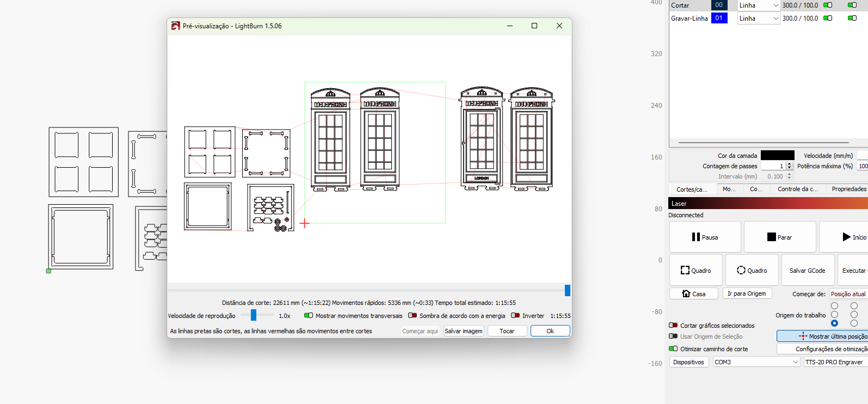This screenshot has width=868, height=404.
Task: Click the Salvar imagem button
Action: pos(463,331)
